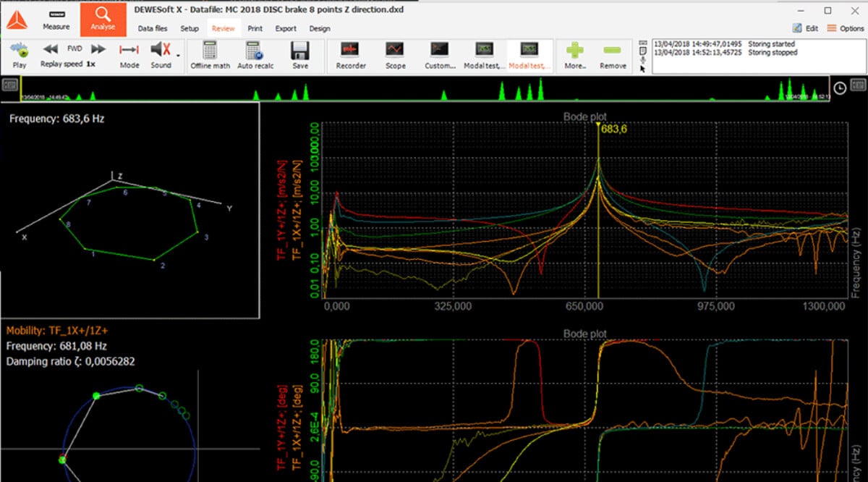The image size is (868, 482).
Task: Click the upper Bode plot title
Action: coord(585,117)
